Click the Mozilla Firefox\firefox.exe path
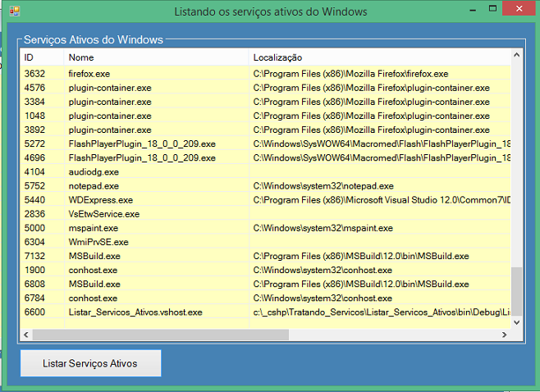The width and height of the screenshot is (540, 392). click(x=350, y=74)
